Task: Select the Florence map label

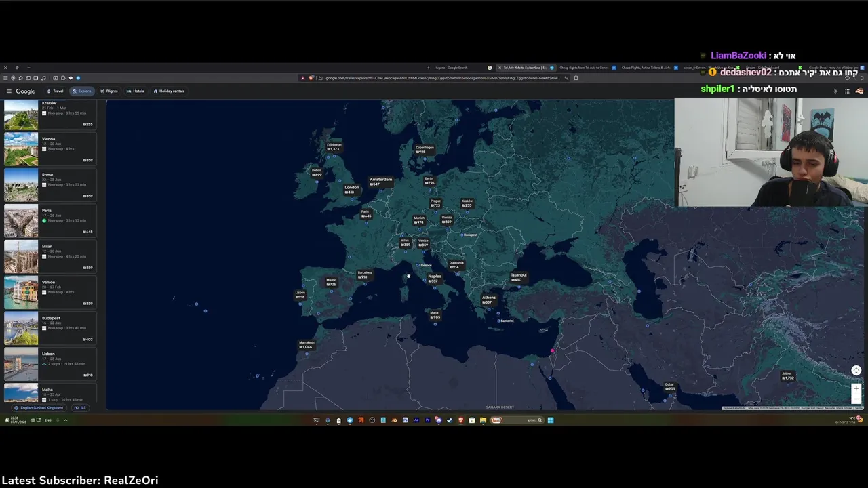Action: pyautogui.click(x=425, y=265)
